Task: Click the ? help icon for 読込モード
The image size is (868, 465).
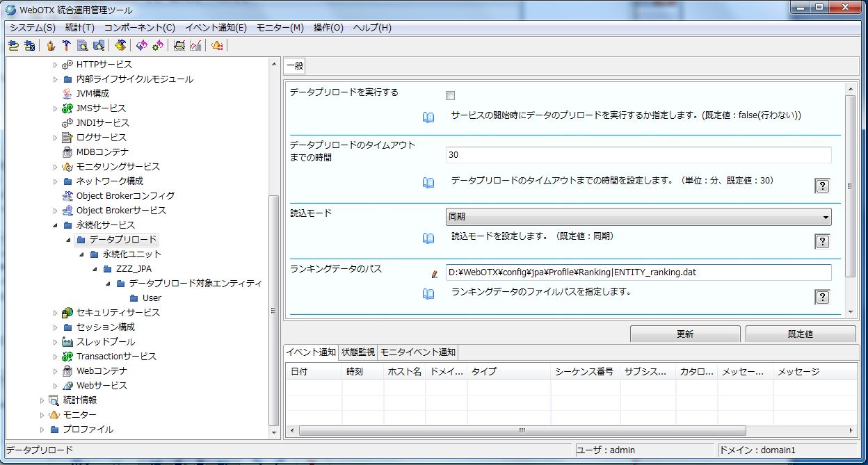Action: point(822,241)
